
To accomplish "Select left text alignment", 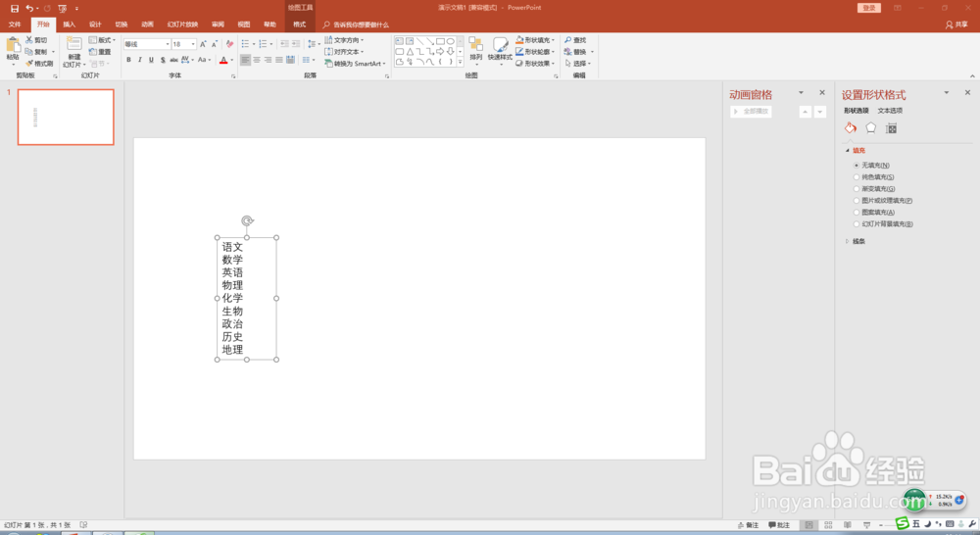I will pos(246,60).
